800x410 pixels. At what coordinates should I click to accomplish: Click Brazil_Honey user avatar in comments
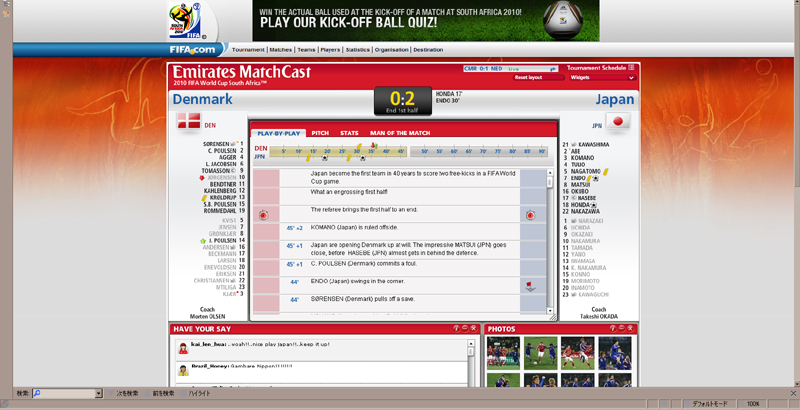tap(183, 370)
